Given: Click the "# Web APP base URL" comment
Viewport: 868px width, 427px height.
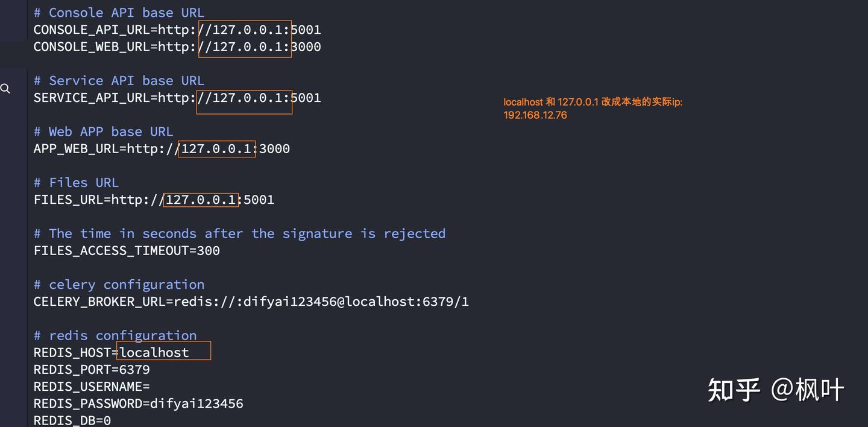Looking at the screenshot, I should (103, 131).
